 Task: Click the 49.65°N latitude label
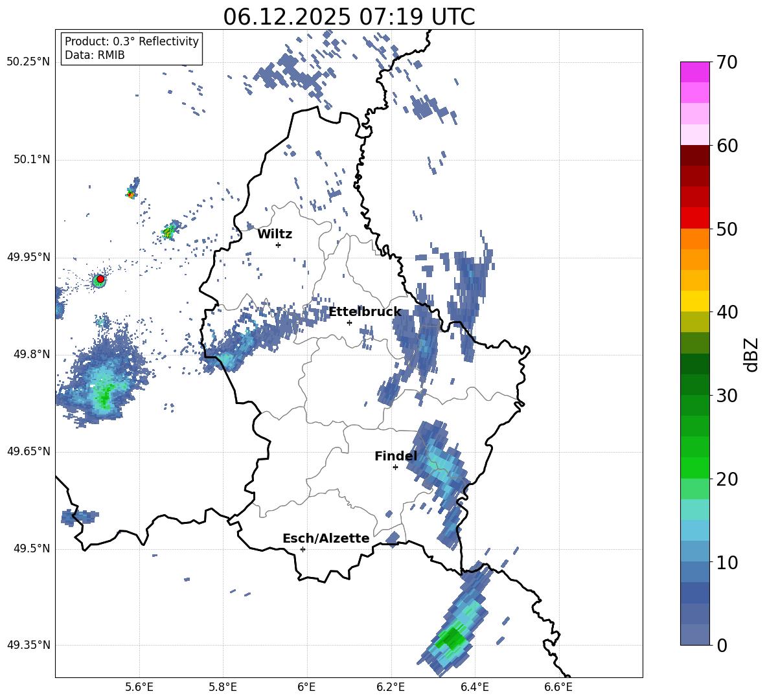click(x=29, y=451)
